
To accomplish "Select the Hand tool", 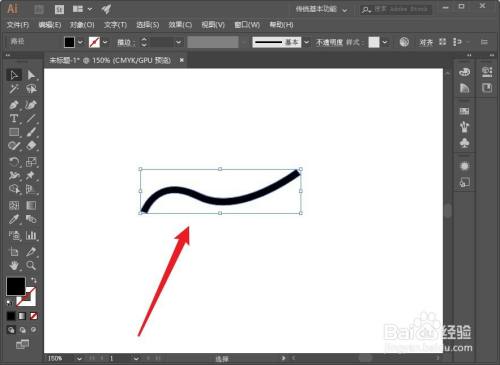I will pos(14,266).
